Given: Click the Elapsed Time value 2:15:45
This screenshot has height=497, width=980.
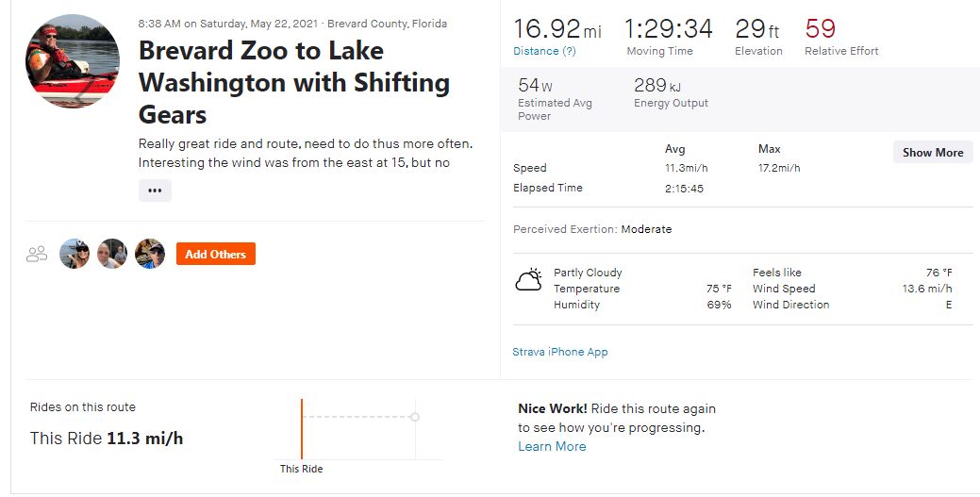Looking at the screenshot, I should point(685,189).
